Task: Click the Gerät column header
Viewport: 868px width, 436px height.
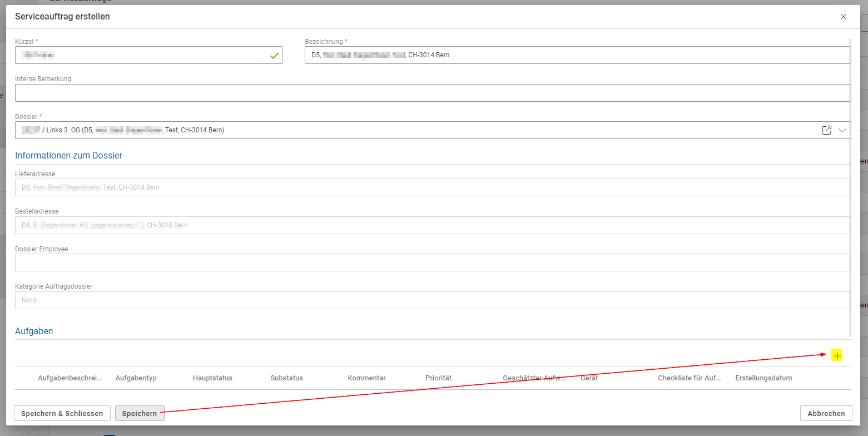Action: 589,378
